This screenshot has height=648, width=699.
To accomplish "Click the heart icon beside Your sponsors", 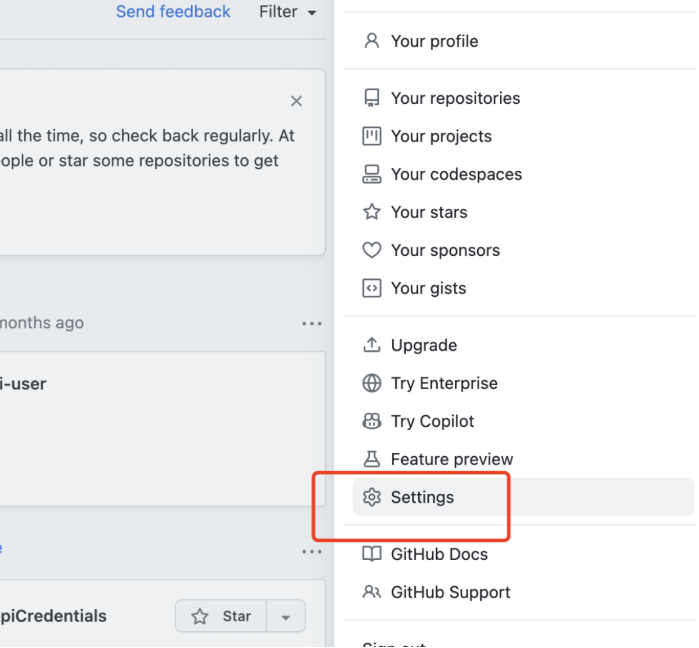I will [372, 250].
